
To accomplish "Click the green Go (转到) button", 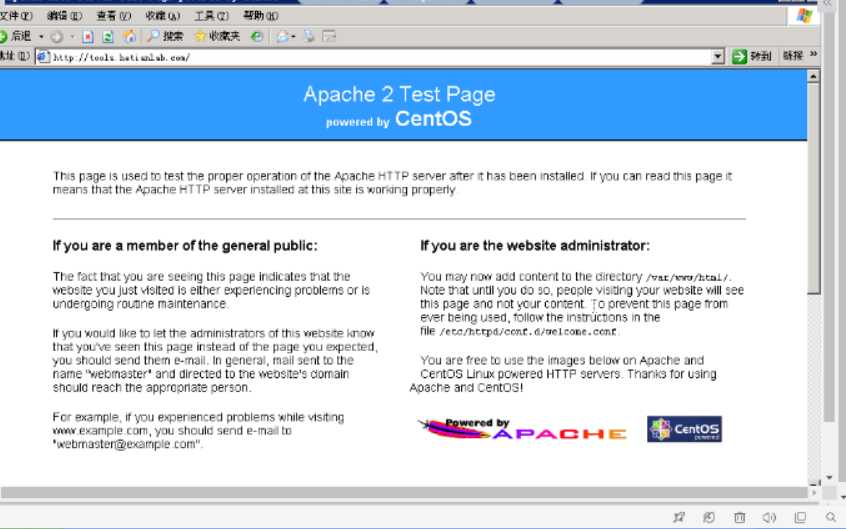I will [752, 56].
